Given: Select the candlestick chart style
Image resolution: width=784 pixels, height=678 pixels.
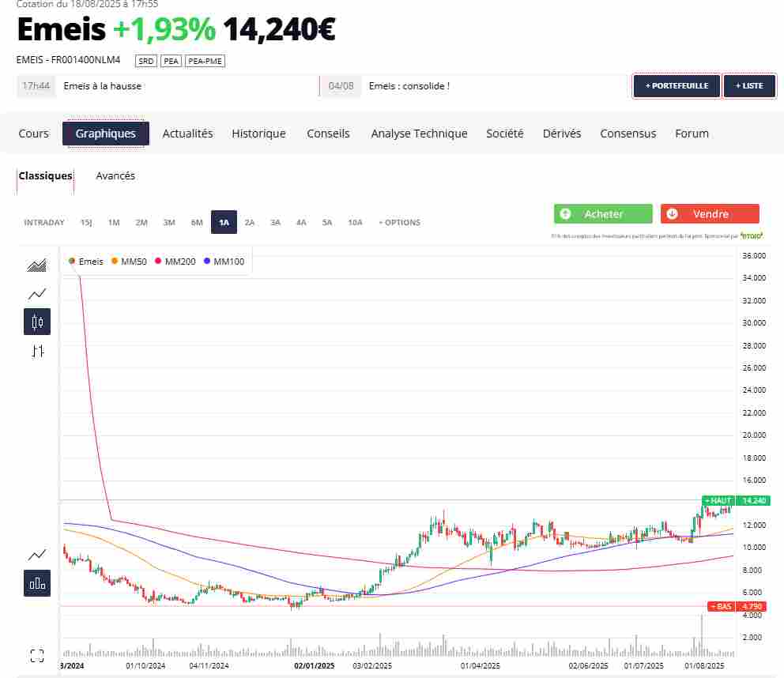Looking at the screenshot, I should click(x=36, y=322).
